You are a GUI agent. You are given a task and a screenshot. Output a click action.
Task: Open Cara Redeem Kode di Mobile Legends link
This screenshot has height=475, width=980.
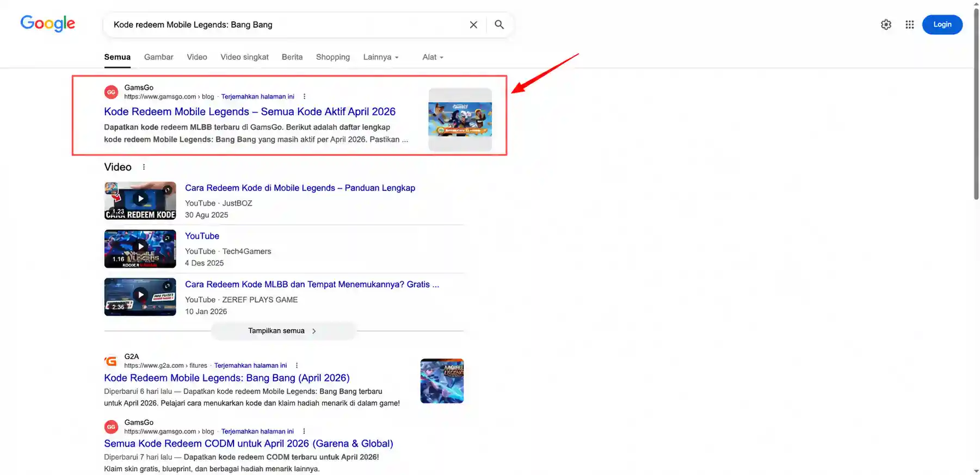pyautogui.click(x=300, y=188)
